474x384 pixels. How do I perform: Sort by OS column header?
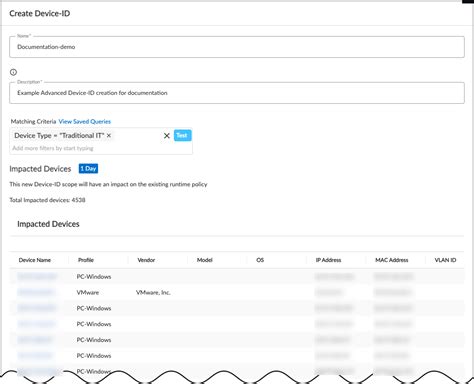[260, 260]
